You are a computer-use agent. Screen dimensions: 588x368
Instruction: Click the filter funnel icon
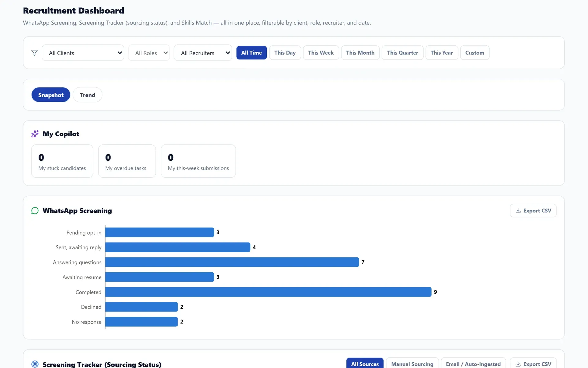[35, 53]
